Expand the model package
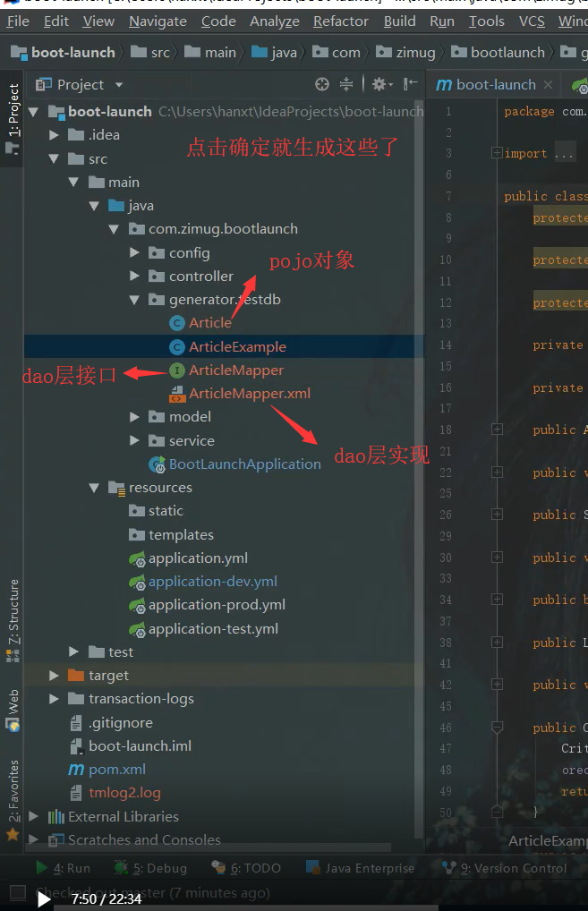Screen dimensions: 588x911 pos(134,417)
